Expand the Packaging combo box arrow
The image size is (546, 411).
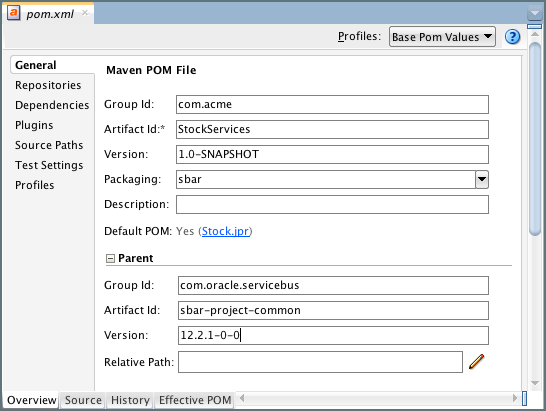482,179
